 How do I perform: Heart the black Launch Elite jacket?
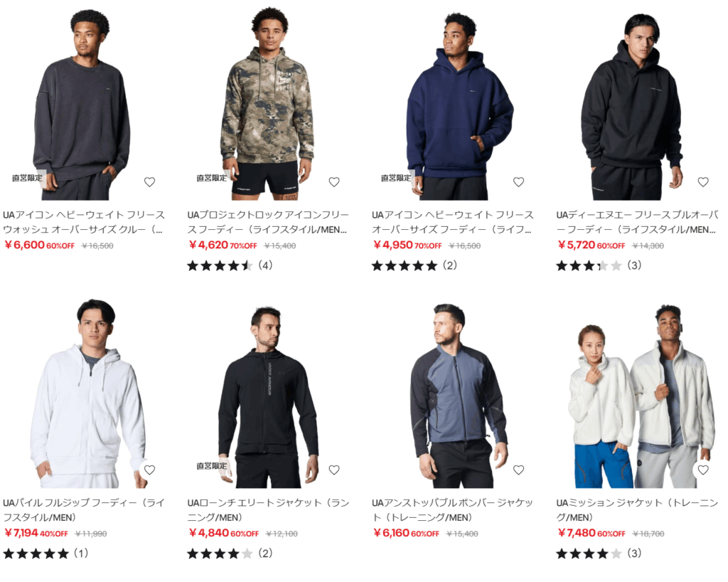tap(334, 470)
